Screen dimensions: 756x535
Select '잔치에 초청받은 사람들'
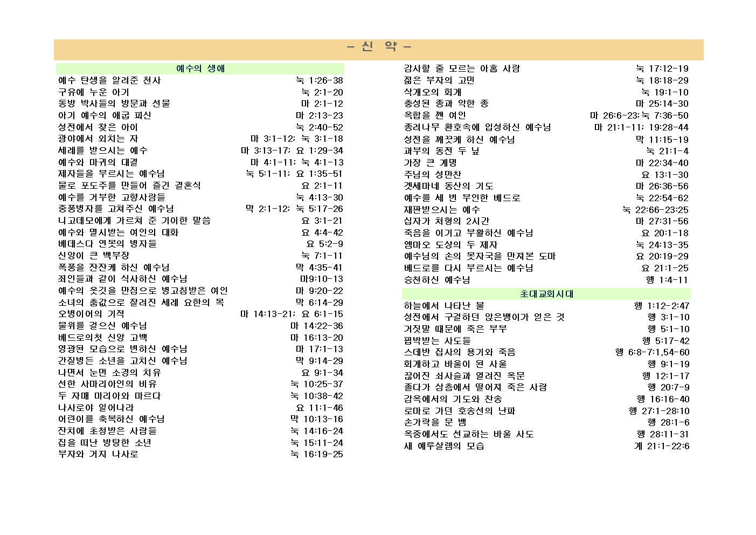[x=107, y=431]
